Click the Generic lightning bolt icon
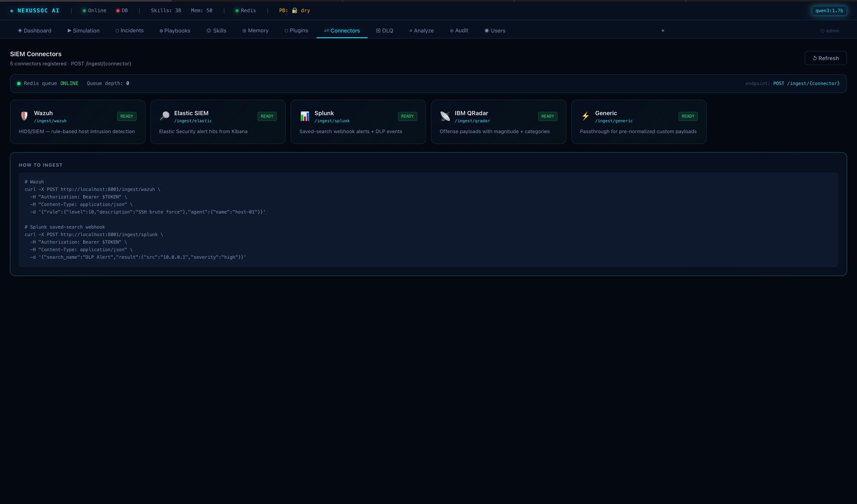This screenshot has height=504, width=857. point(585,116)
